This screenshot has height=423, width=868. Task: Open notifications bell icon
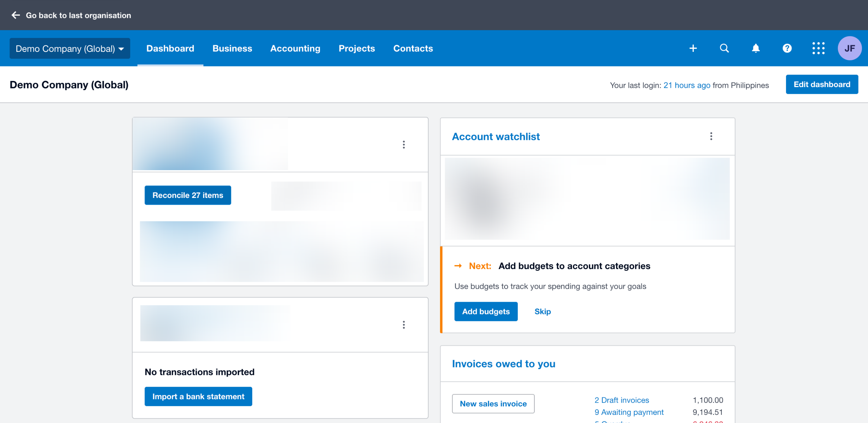(756, 48)
